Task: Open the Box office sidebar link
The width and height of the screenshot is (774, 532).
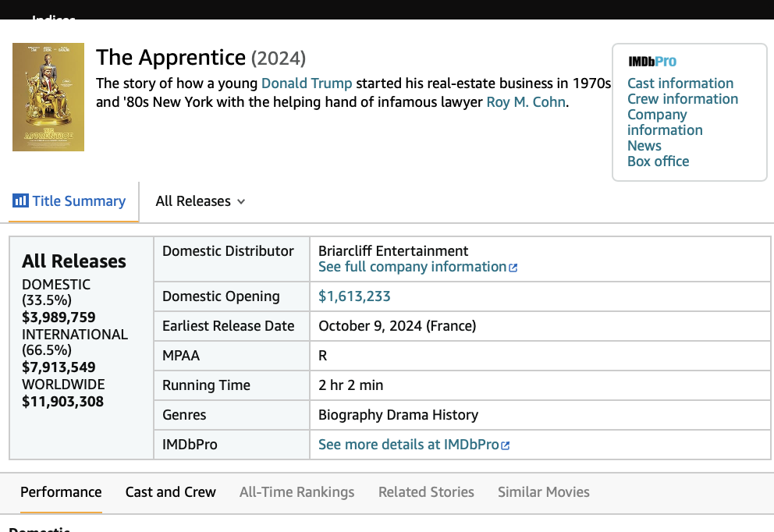Action: (658, 161)
